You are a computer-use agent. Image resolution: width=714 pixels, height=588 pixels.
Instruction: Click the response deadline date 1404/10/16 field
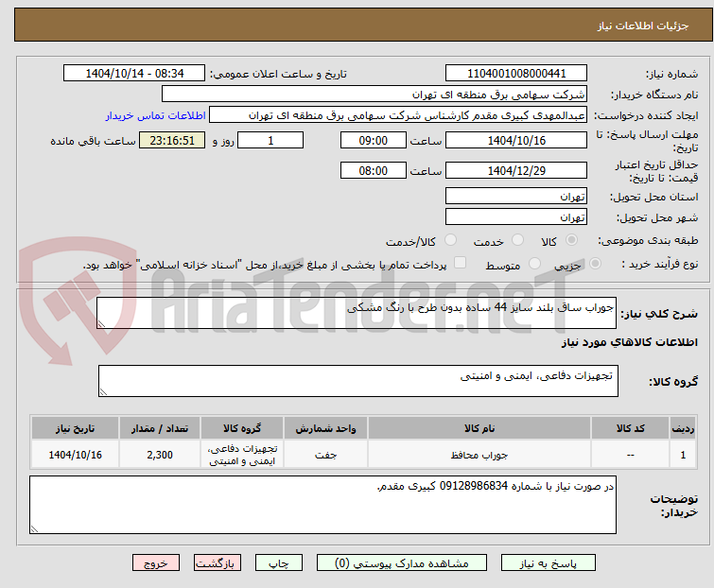[516, 140]
